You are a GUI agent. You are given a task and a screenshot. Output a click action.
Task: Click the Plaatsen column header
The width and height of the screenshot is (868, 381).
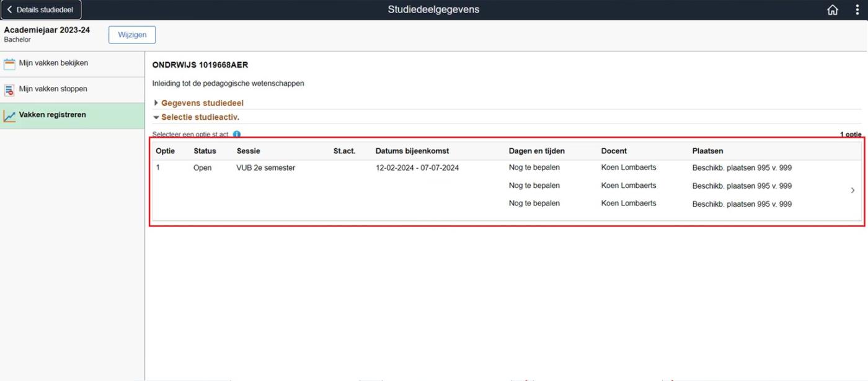click(x=707, y=151)
